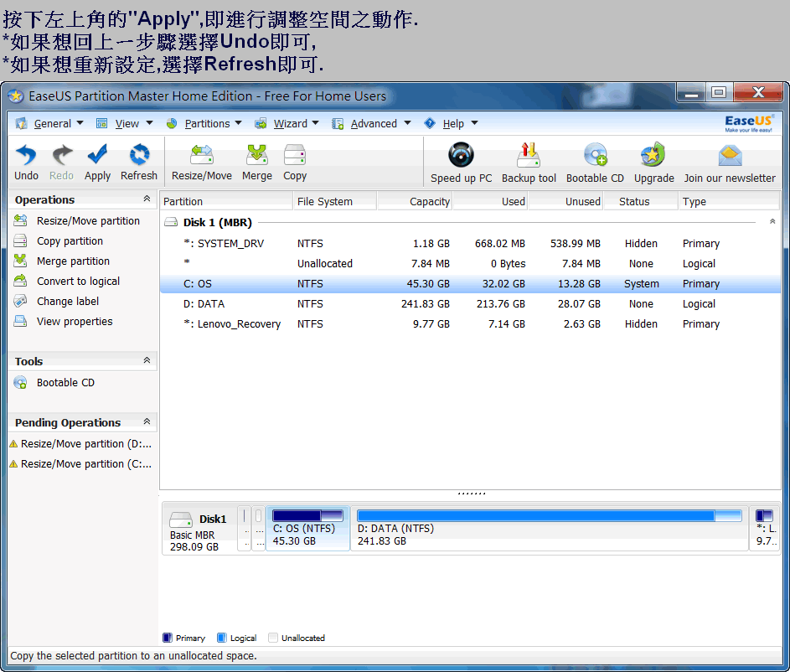The width and height of the screenshot is (790, 672).
Task: Collapse the Disk 1 (MBR) group
Action: tap(772, 222)
